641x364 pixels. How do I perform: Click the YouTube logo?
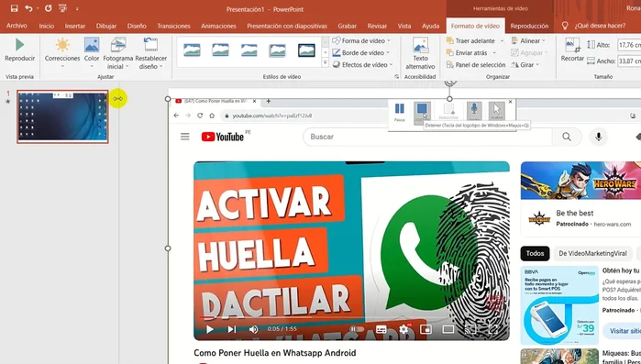pyautogui.click(x=223, y=137)
